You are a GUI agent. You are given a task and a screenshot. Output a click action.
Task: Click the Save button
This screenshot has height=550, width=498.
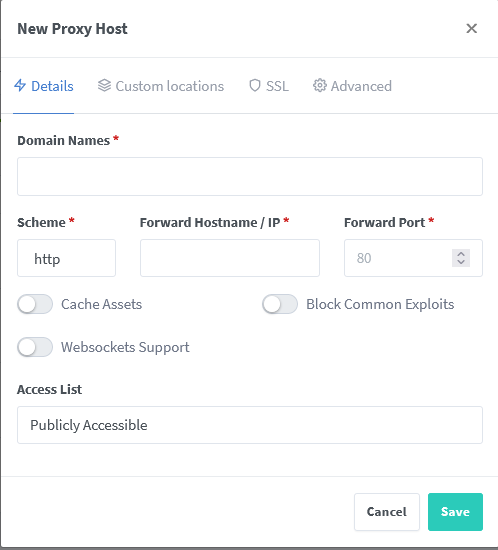click(x=455, y=512)
